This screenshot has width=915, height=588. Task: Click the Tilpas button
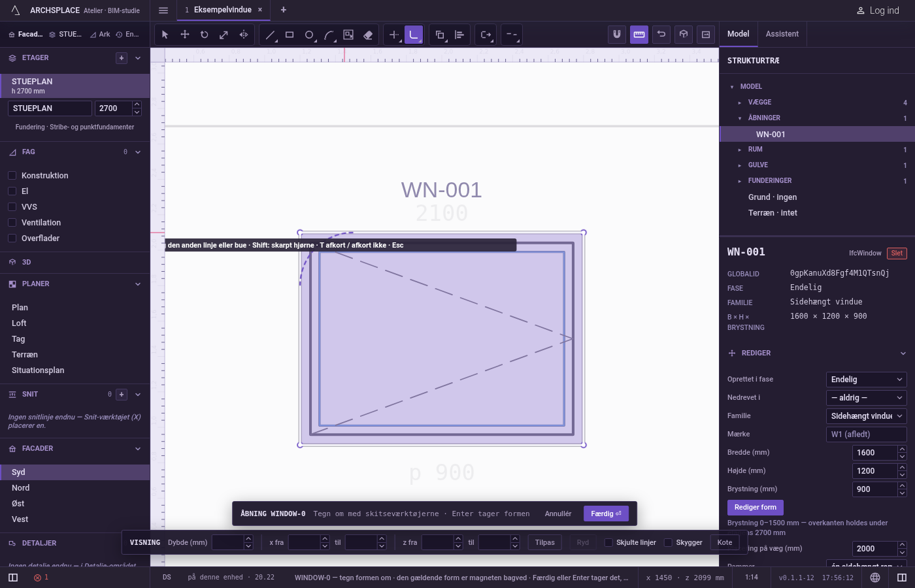(x=545, y=542)
